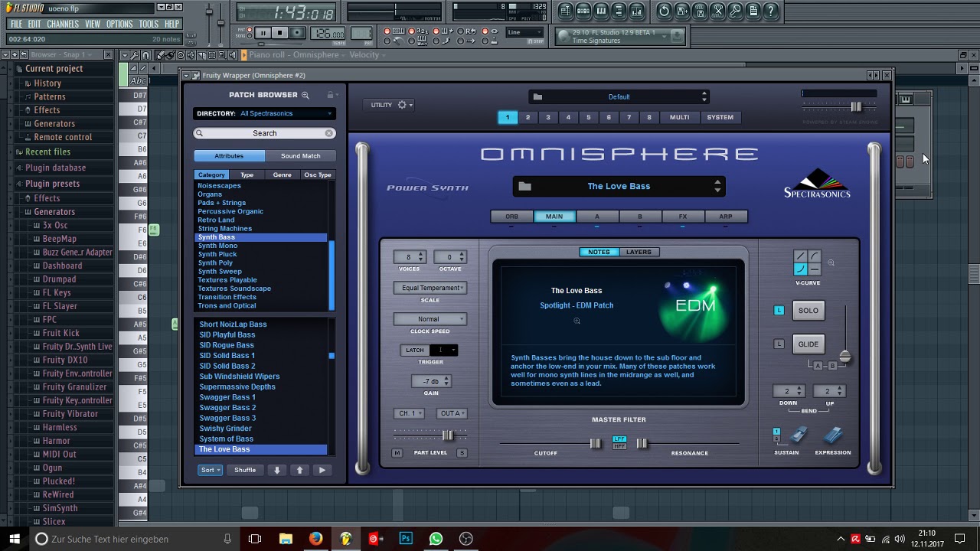This screenshot has width=980, height=551.
Task: Open the Equal Temperament scale dropdown
Action: [x=430, y=288]
